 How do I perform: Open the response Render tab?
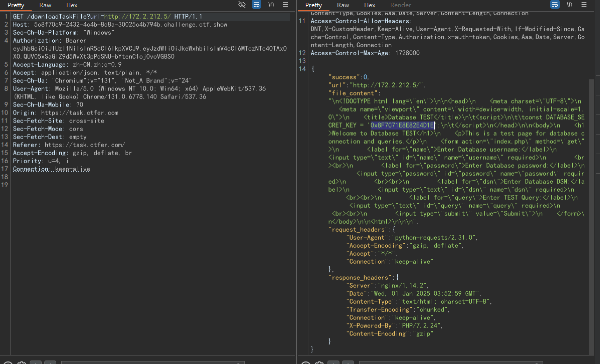400,5
